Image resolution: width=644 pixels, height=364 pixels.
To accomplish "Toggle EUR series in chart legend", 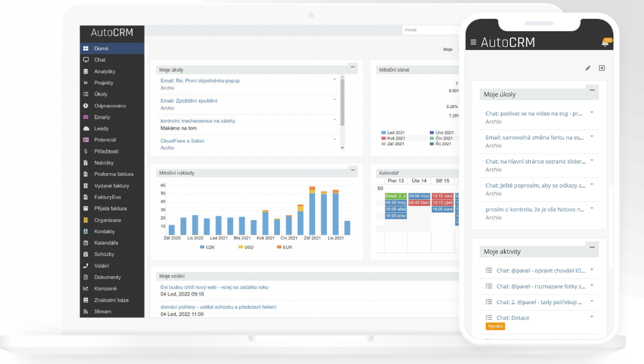I will click(x=284, y=247).
